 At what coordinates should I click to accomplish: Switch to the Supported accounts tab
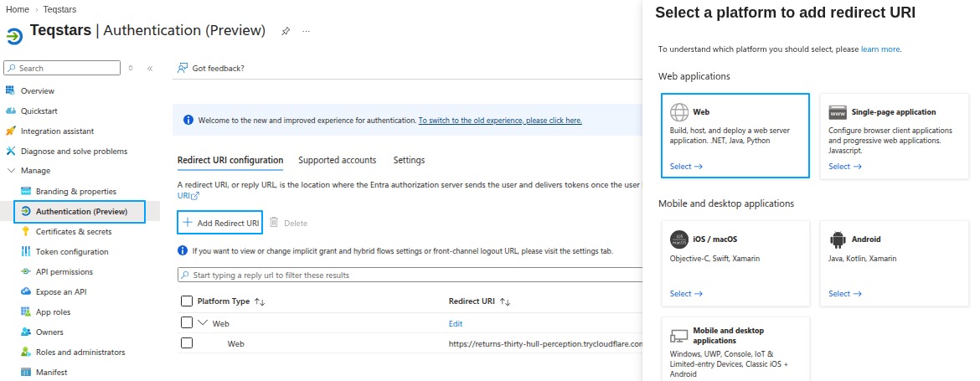click(338, 160)
